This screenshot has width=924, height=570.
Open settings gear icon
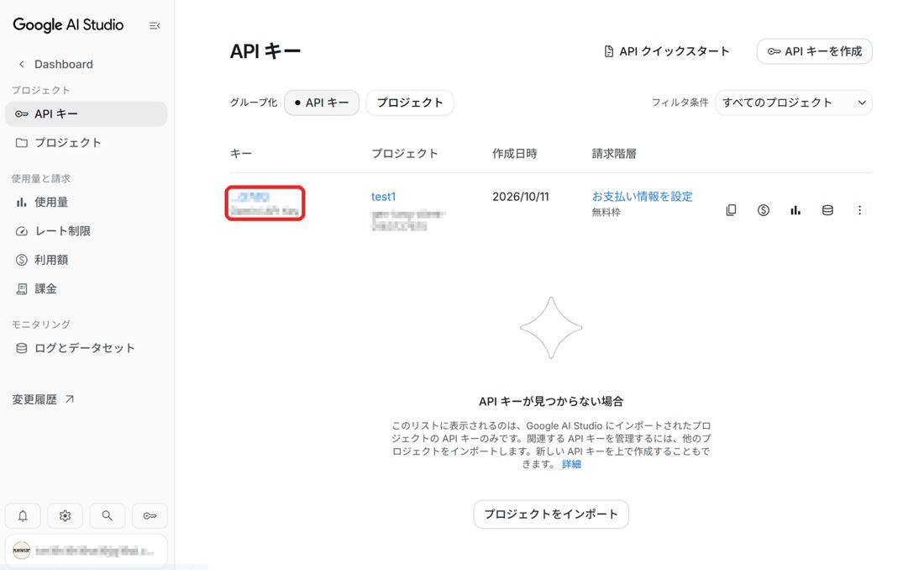coord(65,515)
